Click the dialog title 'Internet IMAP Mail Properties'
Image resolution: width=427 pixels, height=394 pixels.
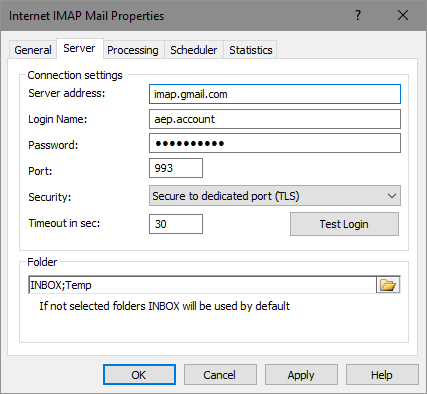tap(86, 16)
